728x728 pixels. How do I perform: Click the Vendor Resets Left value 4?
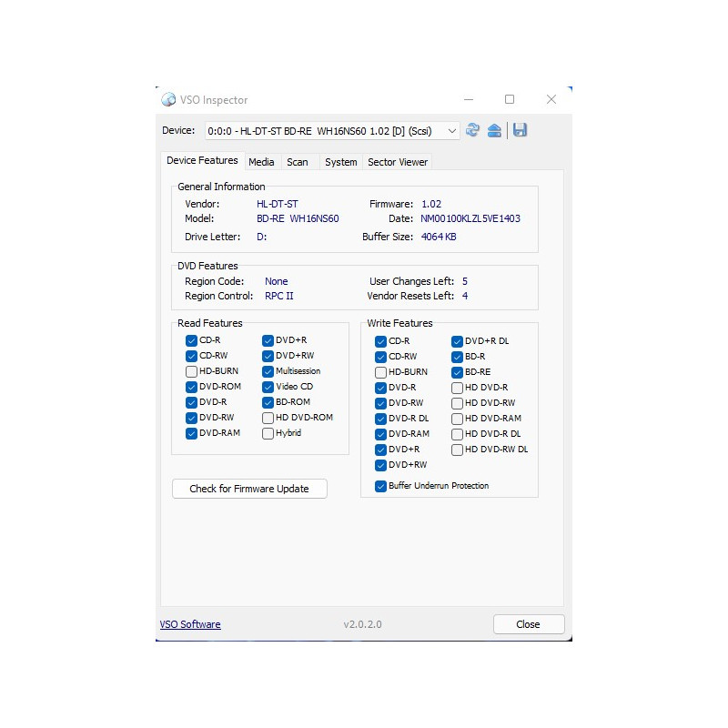click(x=465, y=296)
